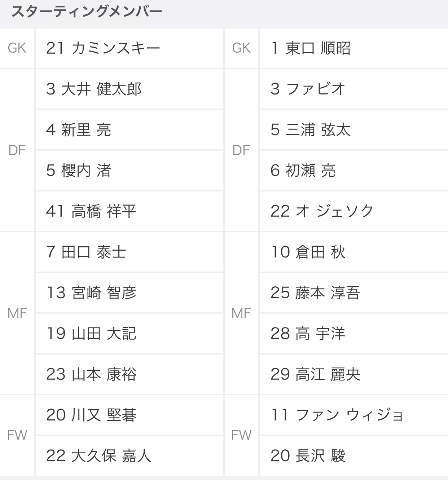Viewport: 448px width, 480px height.
Task: Click midfielder 10 倉田 秋
Action: pos(308,252)
